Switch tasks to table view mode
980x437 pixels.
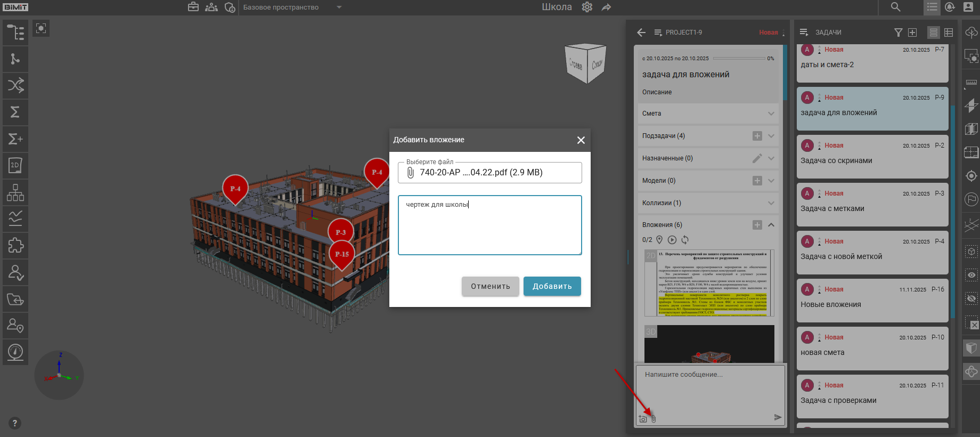click(949, 33)
